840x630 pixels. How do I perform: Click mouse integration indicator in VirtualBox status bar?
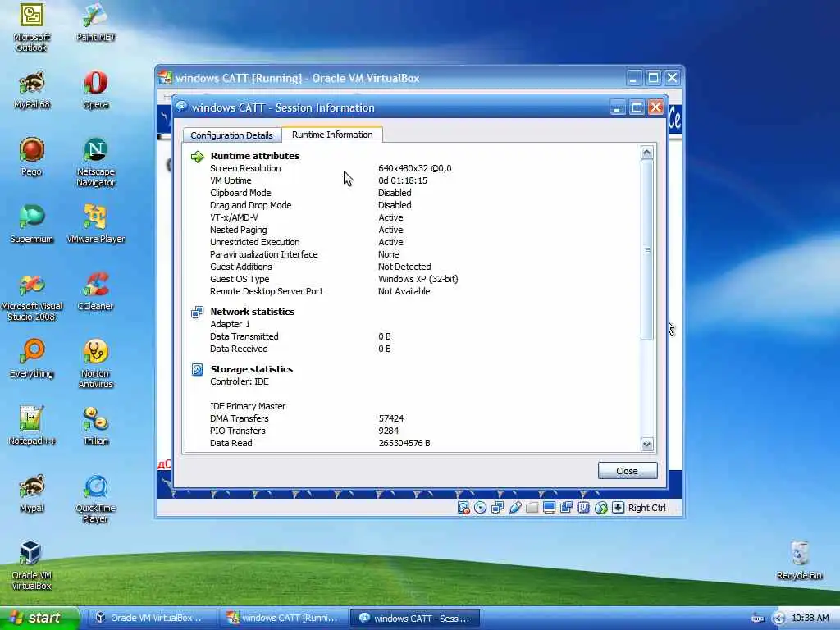click(x=601, y=507)
